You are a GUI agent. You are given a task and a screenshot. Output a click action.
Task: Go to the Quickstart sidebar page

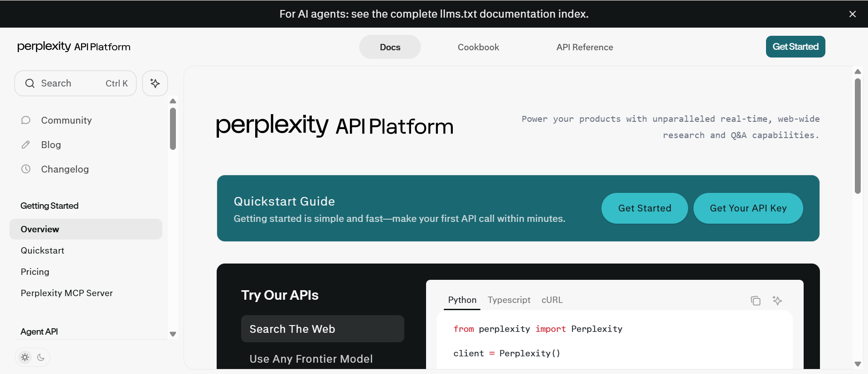pyautogui.click(x=42, y=250)
